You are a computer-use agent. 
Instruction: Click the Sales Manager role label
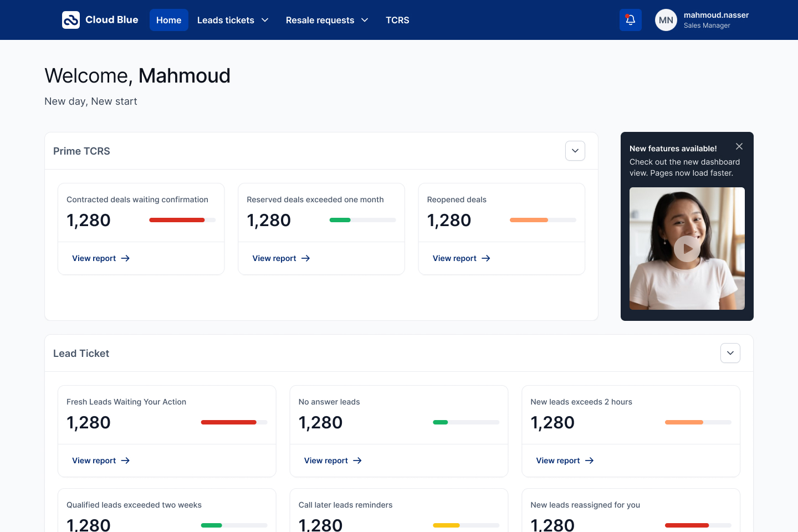coord(707,25)
